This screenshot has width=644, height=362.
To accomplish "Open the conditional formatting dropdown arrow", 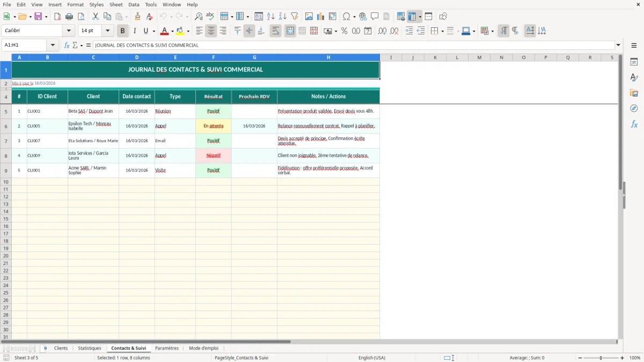I will click(492, 31).
